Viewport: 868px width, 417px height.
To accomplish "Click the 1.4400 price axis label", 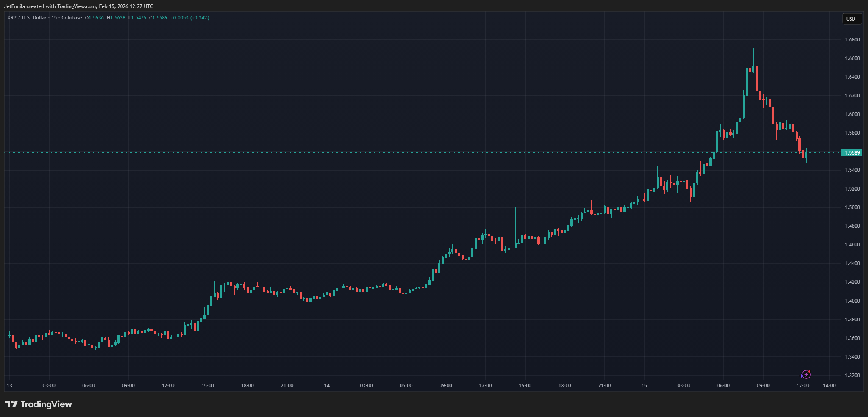I will [x=852, y=263].
